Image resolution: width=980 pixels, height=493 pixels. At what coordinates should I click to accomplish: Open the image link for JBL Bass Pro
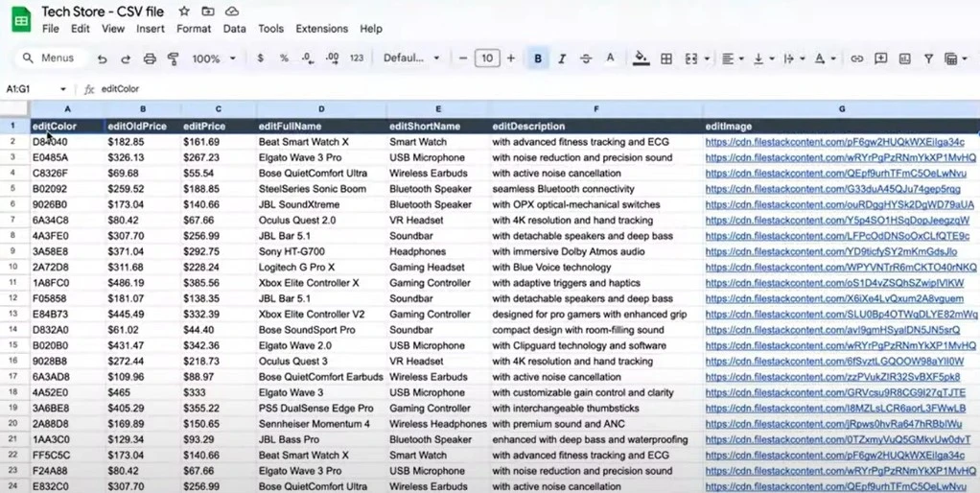pyautogui.click(x=838, y=440)
